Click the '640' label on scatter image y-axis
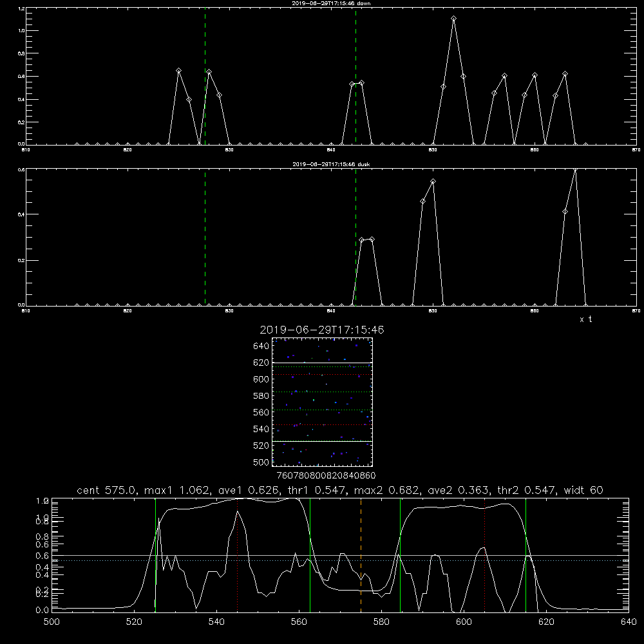Image resolution: width=644 pixels, height=644 pixels. tap(261, 346)
